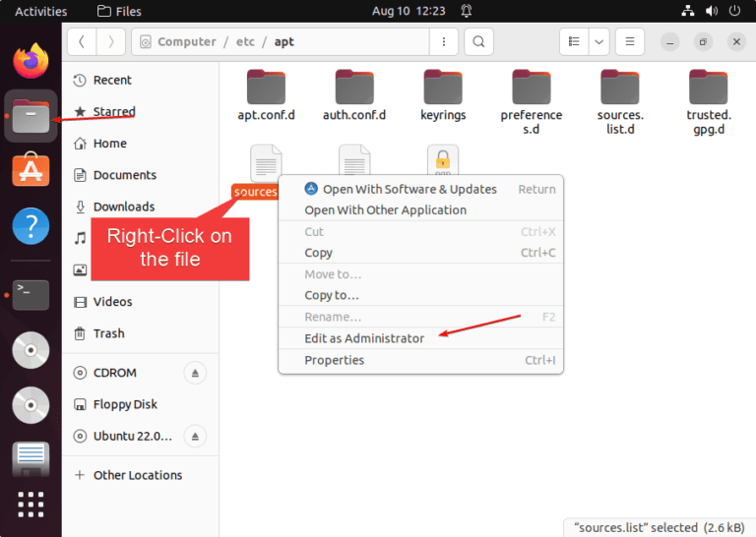Viewport: 756px width, 537px height.
Task: Open the keyrings folder
Action: 443,95
